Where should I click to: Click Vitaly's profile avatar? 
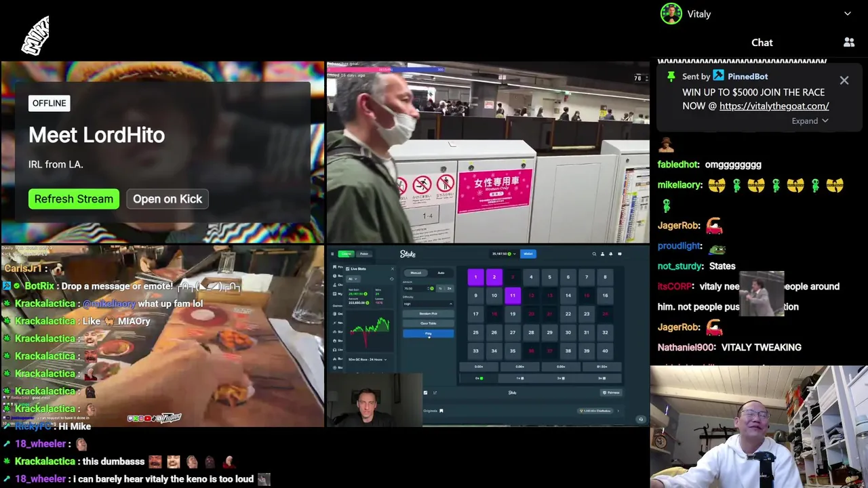(x=671, y=14)
